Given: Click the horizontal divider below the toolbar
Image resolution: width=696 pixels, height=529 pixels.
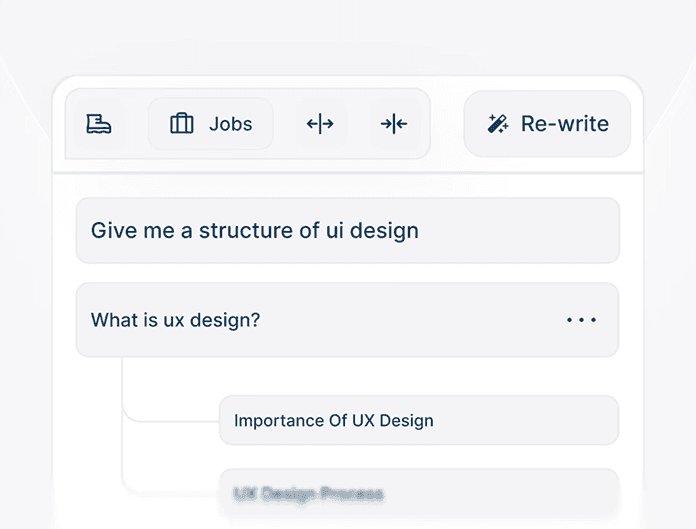Looking at the screenshot, I should [x=347, y=173].
